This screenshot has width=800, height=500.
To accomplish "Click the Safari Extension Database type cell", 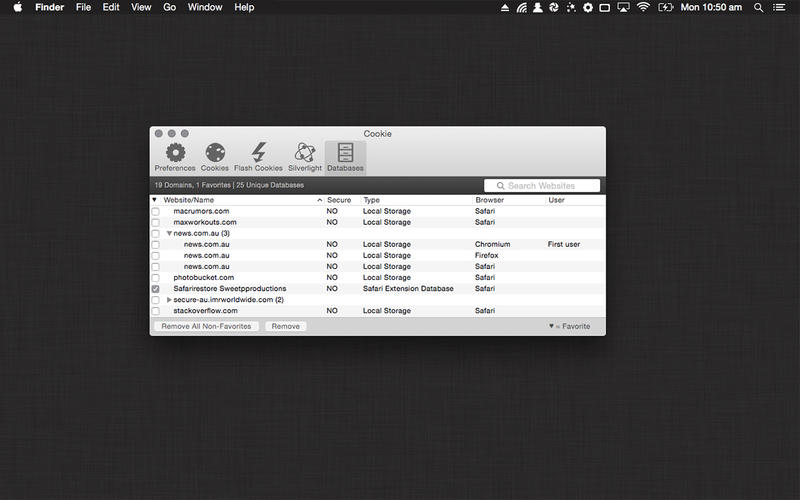I will point(408,289).
